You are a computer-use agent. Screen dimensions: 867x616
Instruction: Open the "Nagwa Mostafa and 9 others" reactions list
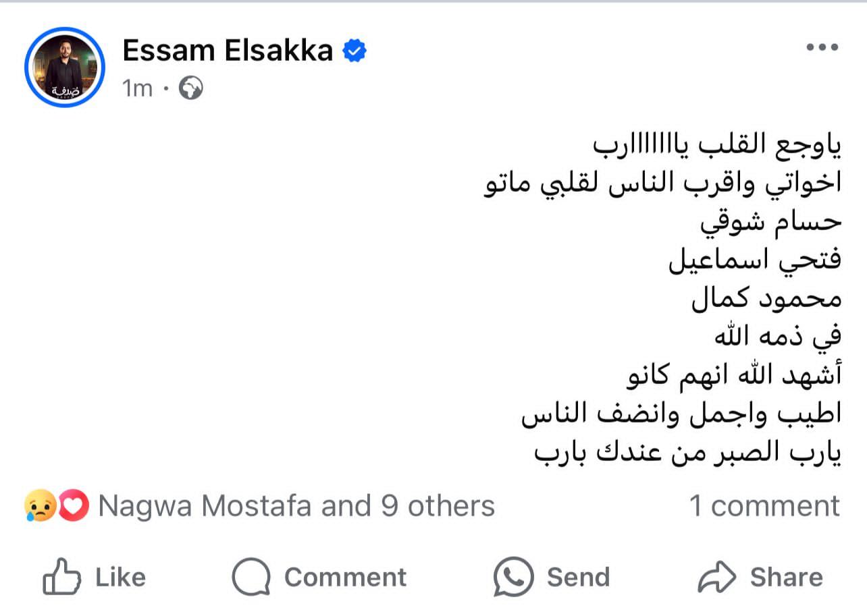coord(296,506)
